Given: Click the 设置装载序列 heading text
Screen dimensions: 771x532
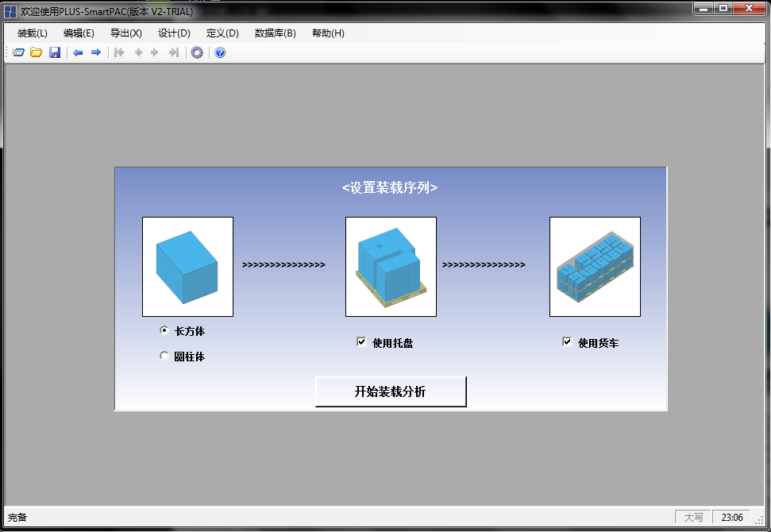Looking at the screenshot, I should 390,187.
